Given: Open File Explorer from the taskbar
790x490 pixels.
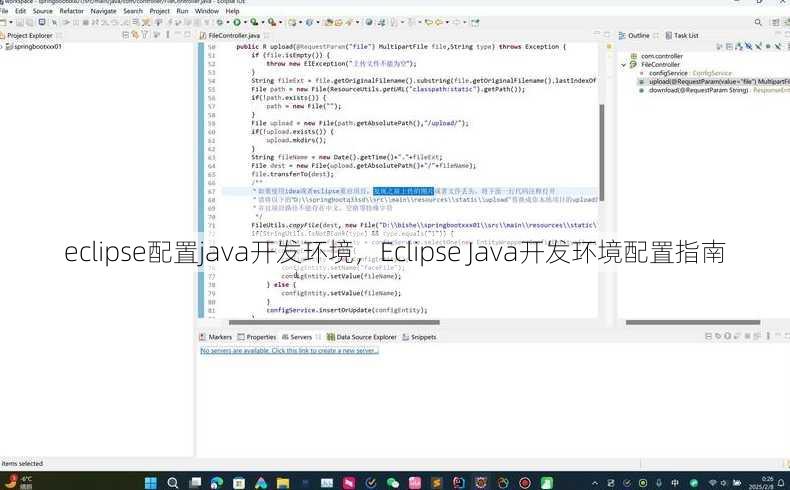Looking at the screenshot, I should 283,483.
